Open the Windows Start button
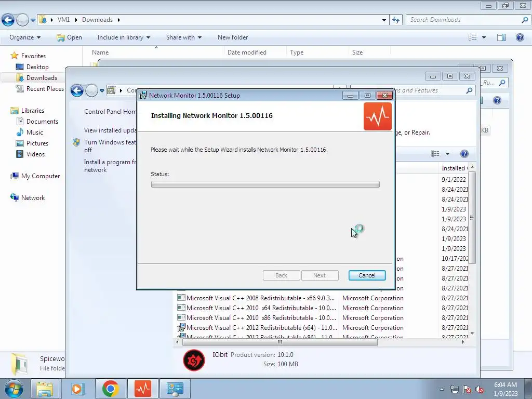 pyautogui.click(x=14, y=389)
